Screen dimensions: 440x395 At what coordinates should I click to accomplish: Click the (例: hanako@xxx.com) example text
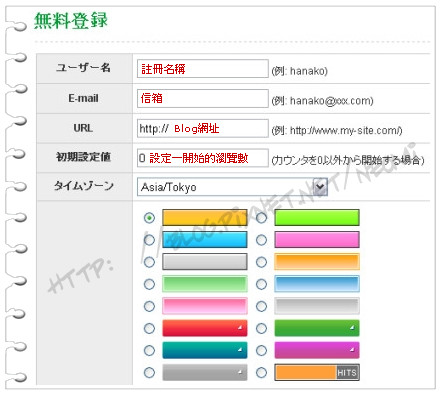click(322, 101)
